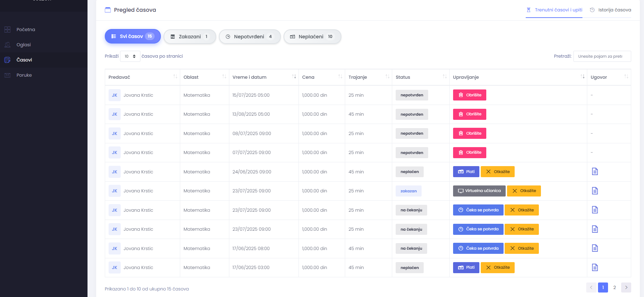Select the Svi časovi filter tab
Viewport: 644px width, 297px height.
point(133,36)
